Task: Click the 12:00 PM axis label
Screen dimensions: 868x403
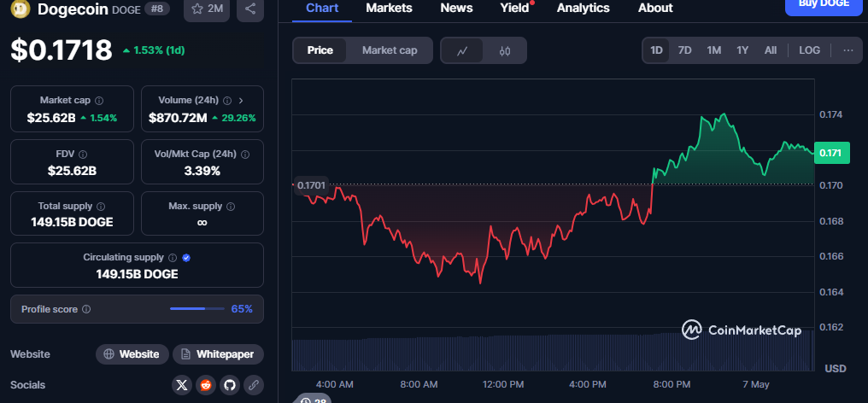Action: tap(502, 384)
